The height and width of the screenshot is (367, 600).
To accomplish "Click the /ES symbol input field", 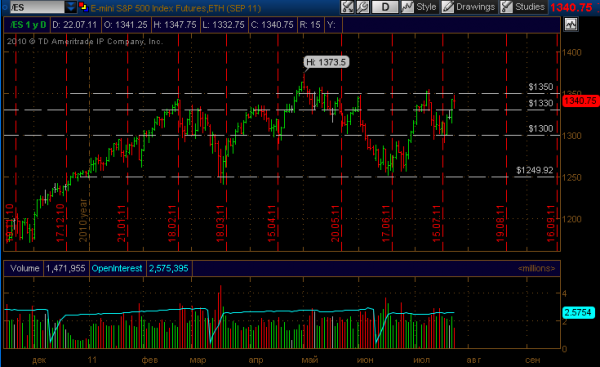I will (x=37, y=7).
